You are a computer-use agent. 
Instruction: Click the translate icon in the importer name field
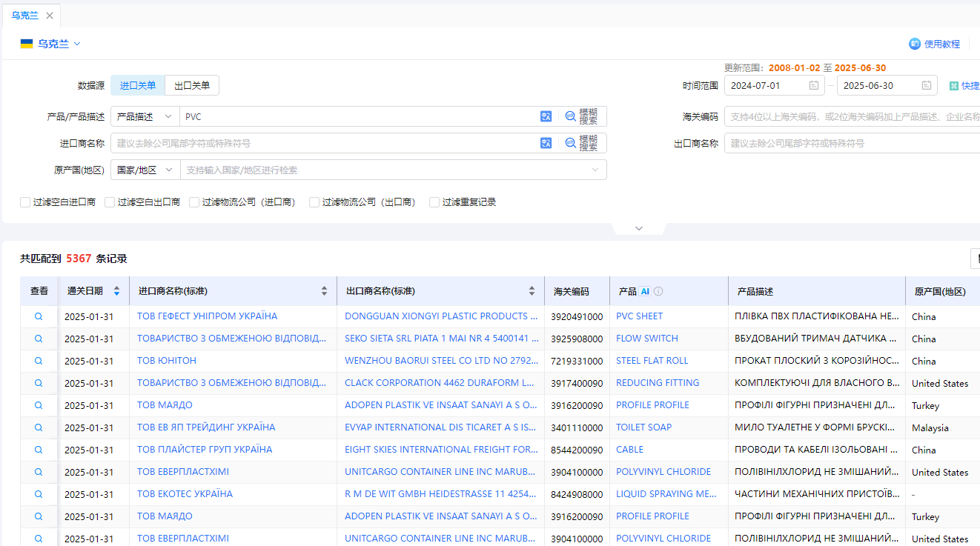[546, 142]
